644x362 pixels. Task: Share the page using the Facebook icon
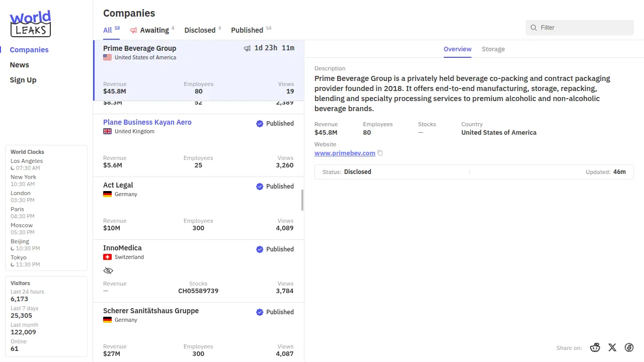point(629,347)
